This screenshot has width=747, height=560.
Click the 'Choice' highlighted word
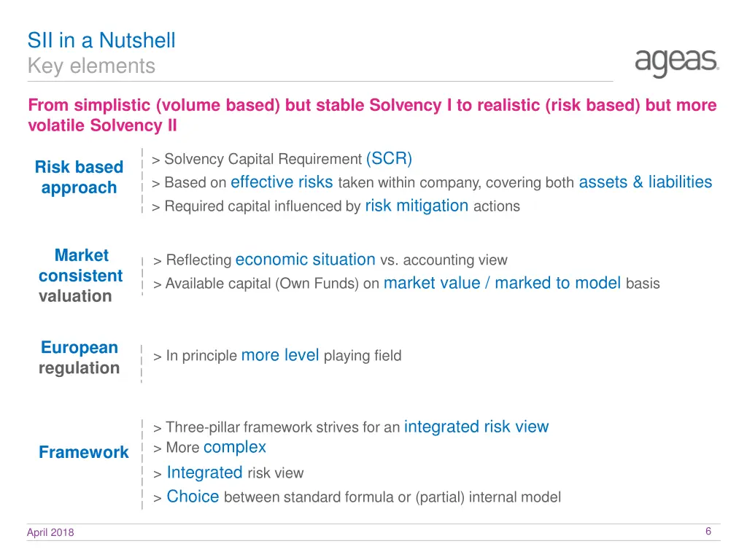click(x=193, y=497)
